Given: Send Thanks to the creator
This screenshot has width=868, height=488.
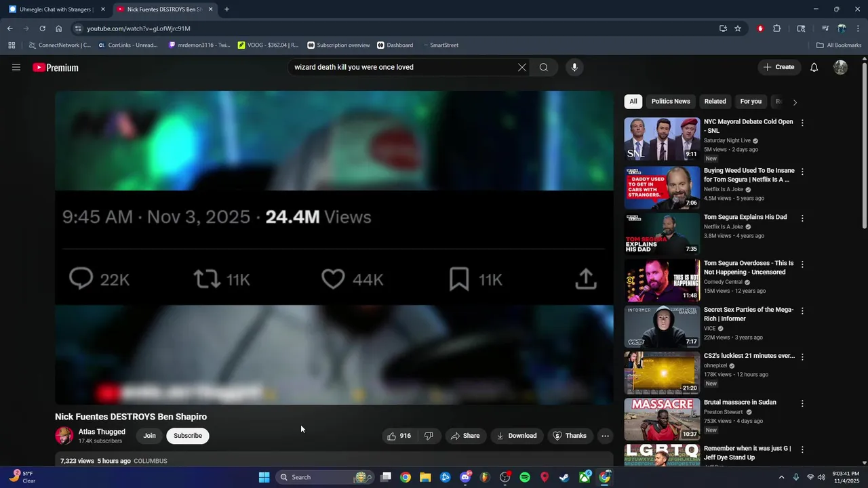Looking at the screenshot, I should point(570,436).
